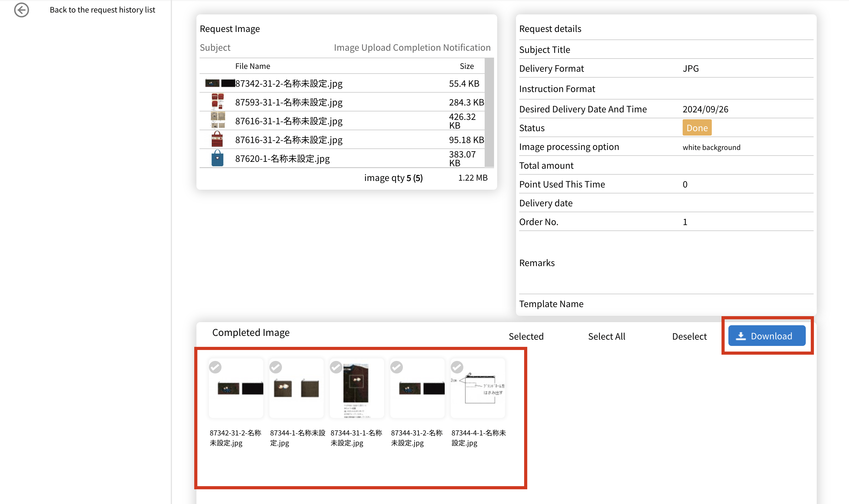Screen dimensions: 849x504
Task: Click the Size column header
Action: coord(467,66)
